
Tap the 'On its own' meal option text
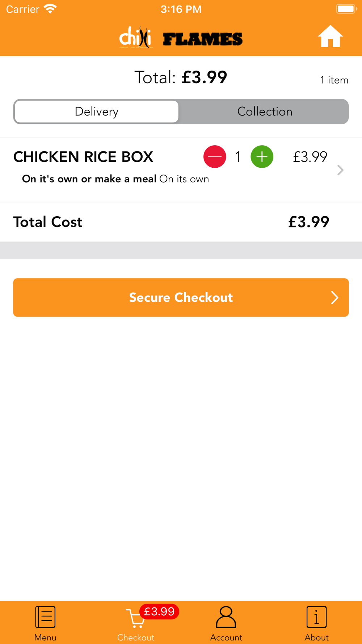184,179
